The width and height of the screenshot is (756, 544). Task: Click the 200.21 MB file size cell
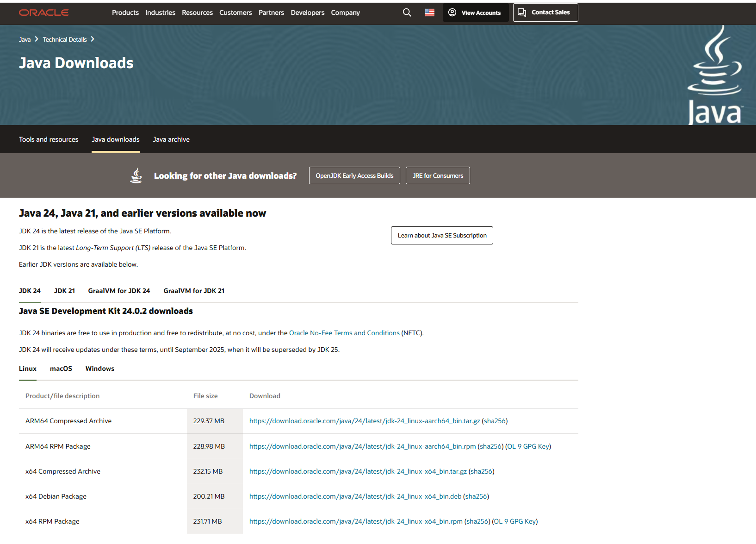(215, 496)
